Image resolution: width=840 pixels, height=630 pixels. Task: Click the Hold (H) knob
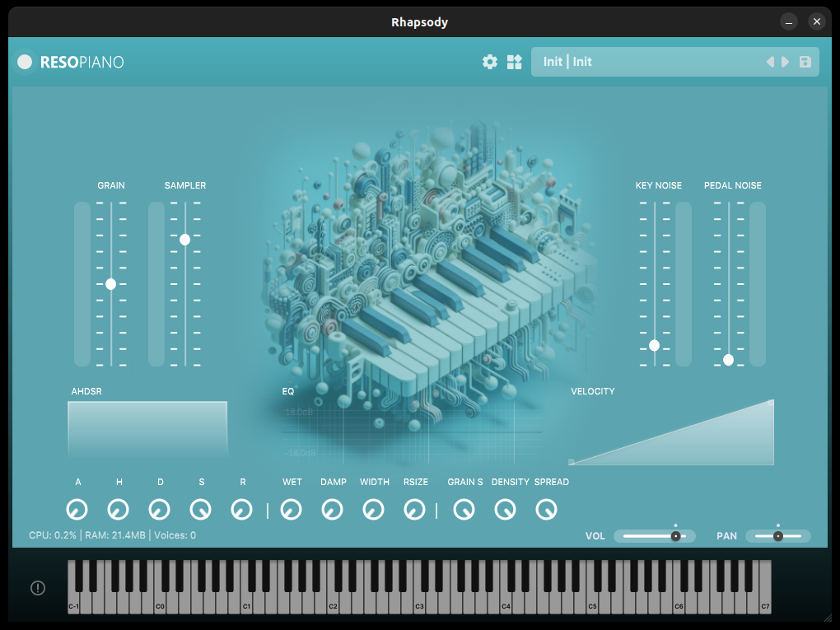pos(119,510)
